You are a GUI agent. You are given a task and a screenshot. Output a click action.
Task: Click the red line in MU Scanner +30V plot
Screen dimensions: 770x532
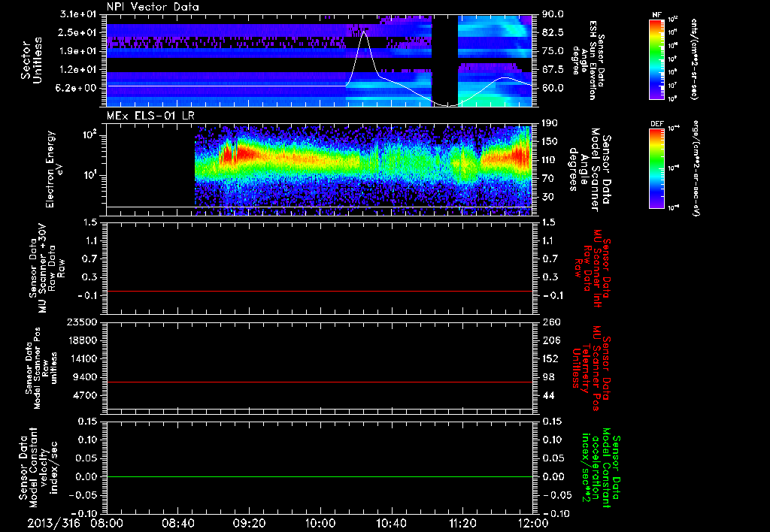click(x=320, y=292)
